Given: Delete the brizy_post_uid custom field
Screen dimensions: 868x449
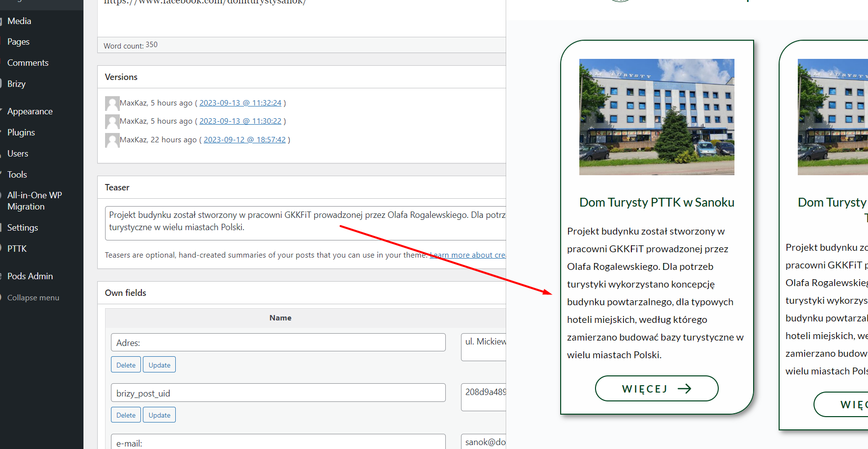Looking at the screenshot, I should [126, 415].
